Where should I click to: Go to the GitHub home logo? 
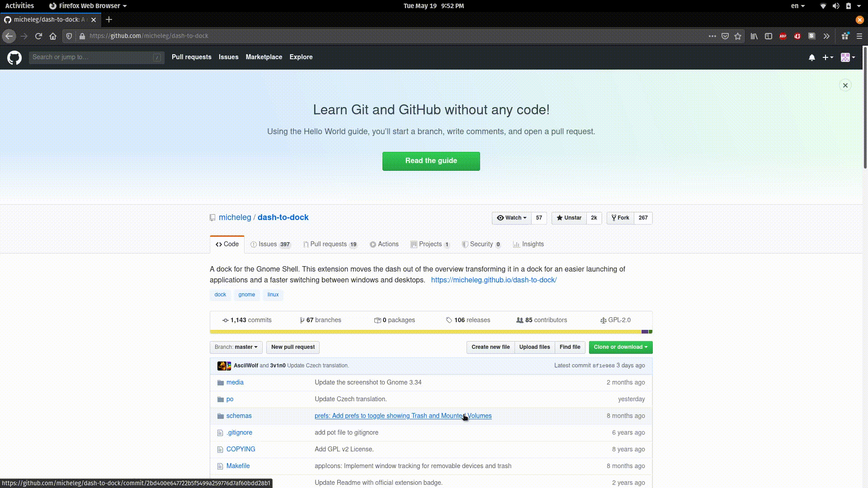14,57
